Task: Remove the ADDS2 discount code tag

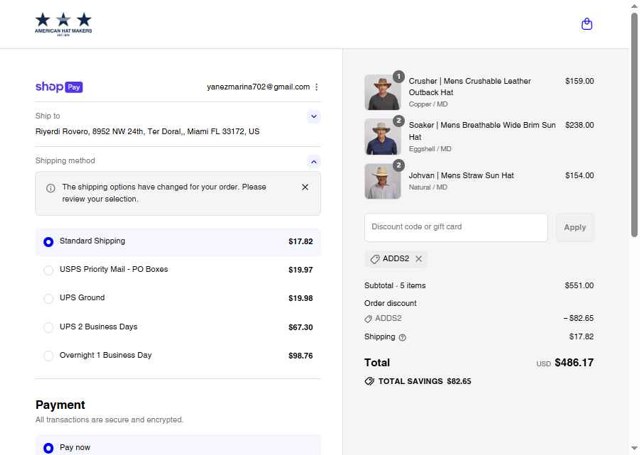Action: coord(419,259)
